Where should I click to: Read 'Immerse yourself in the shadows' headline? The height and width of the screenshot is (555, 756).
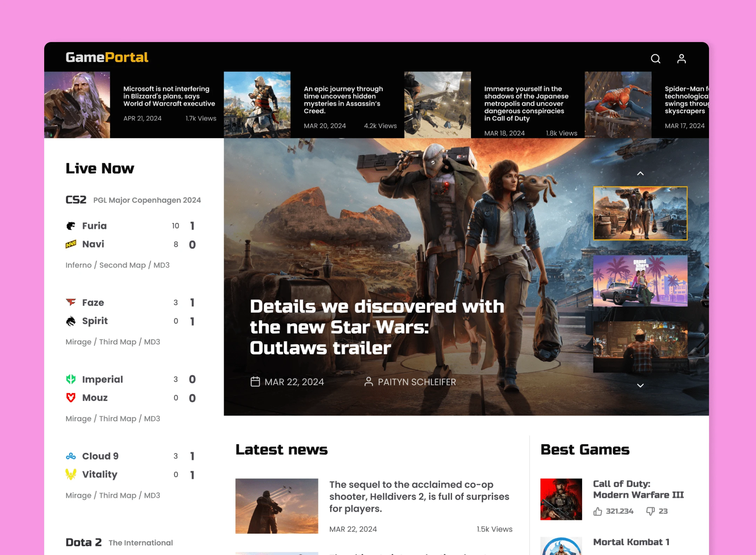pyautogui.click(x=526, y=103)
